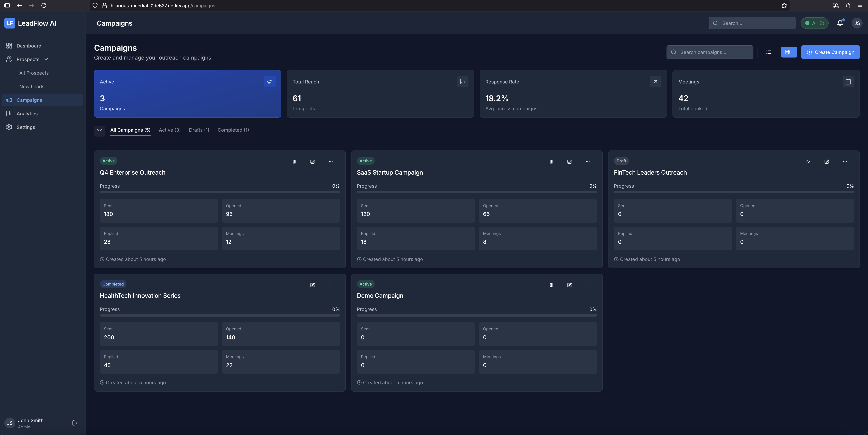Click the campaign filter funnel icon

click(99, 131)
